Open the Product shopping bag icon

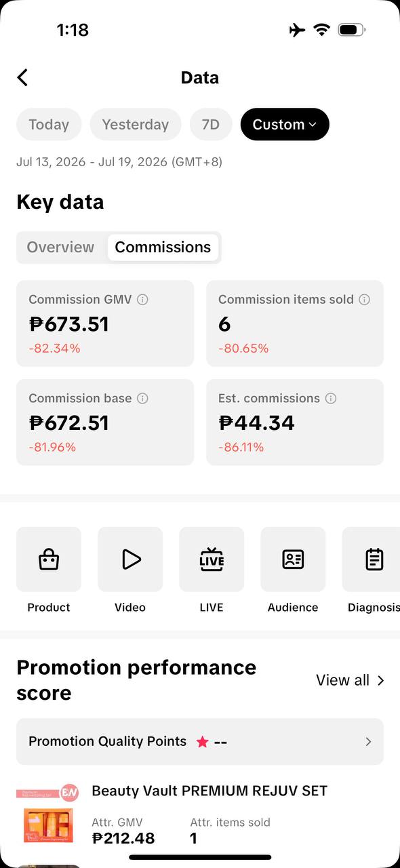click(49, 559)
